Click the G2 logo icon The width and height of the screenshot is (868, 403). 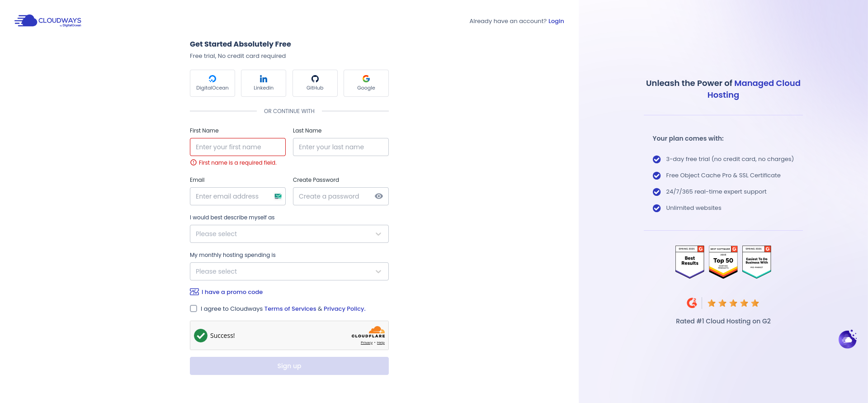692,303
